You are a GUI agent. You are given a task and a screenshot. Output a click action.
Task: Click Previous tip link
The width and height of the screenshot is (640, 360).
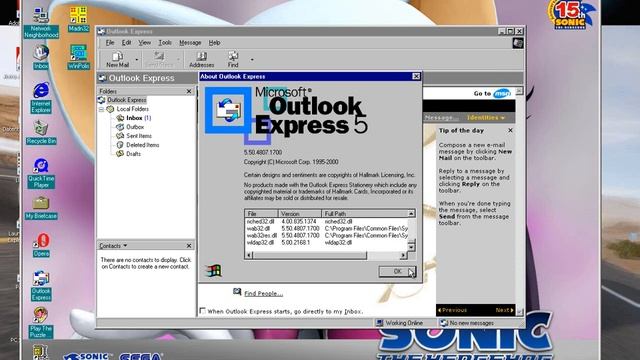452,310
